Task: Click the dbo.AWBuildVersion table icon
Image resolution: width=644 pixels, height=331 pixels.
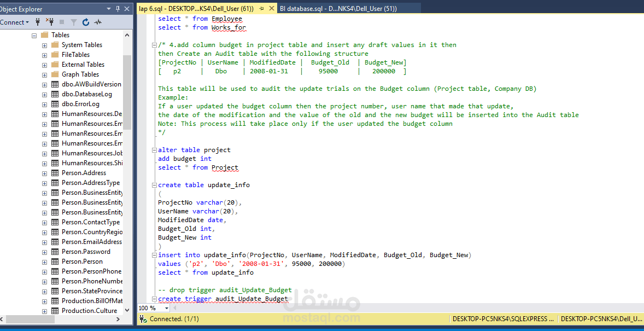Action: point(55,84)
